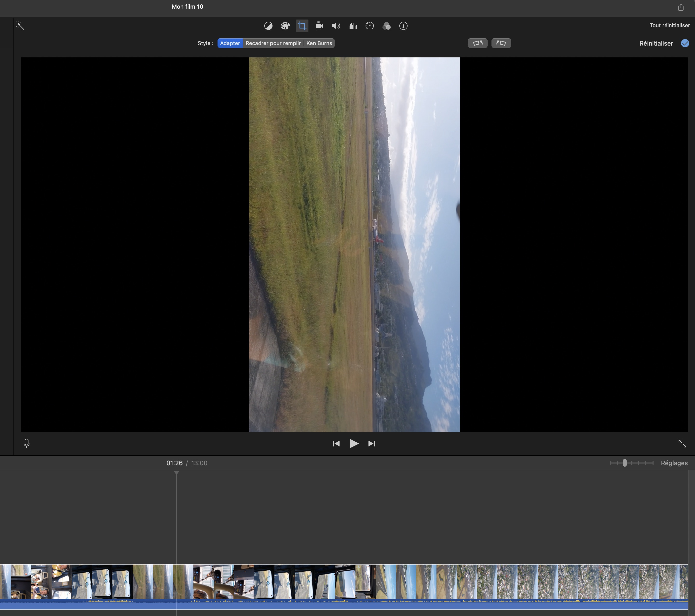Open the video stabilization camera tool
Image resolution: width=695 pixels, height=616 pixels.
(319, 26)
